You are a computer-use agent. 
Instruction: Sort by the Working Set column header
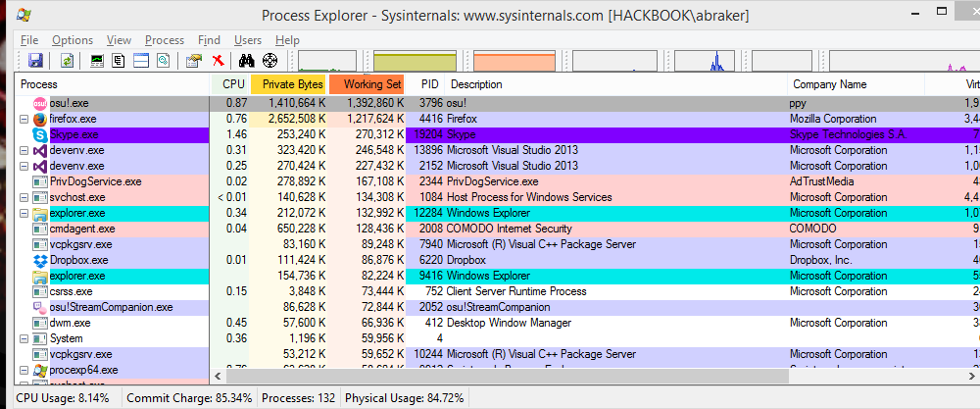367,84
